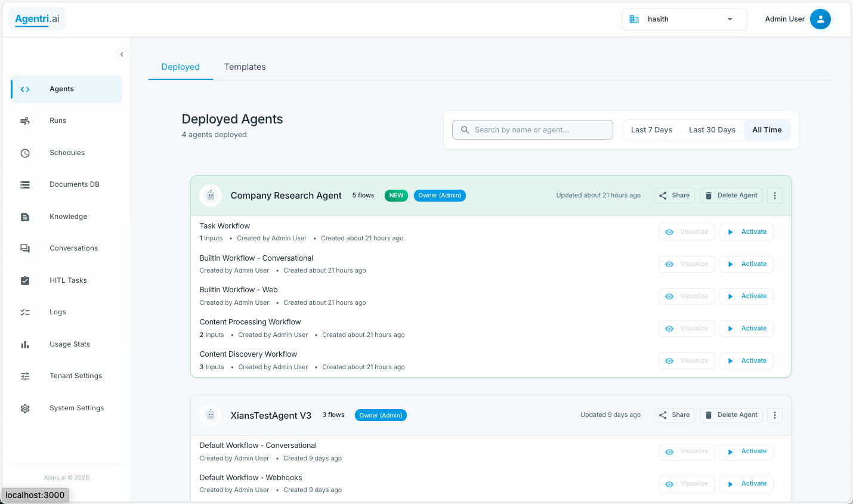Visualize the Task Workflow
Screen dimensions: 853x504
tap(687, 232)
